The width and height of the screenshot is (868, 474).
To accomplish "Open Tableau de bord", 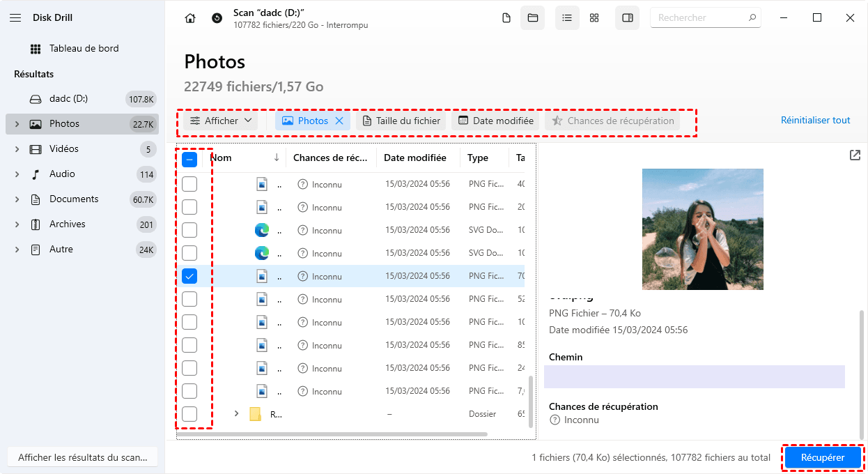I will point(84,49).
